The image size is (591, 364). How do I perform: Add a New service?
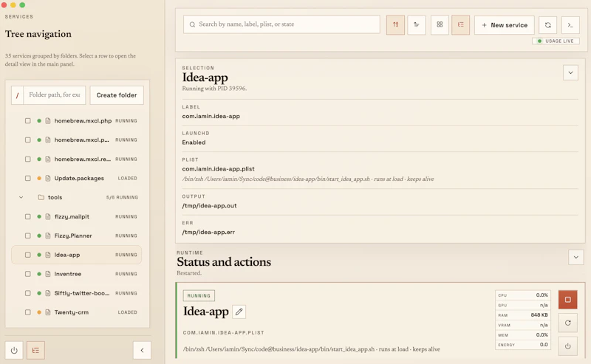point(505,25)
